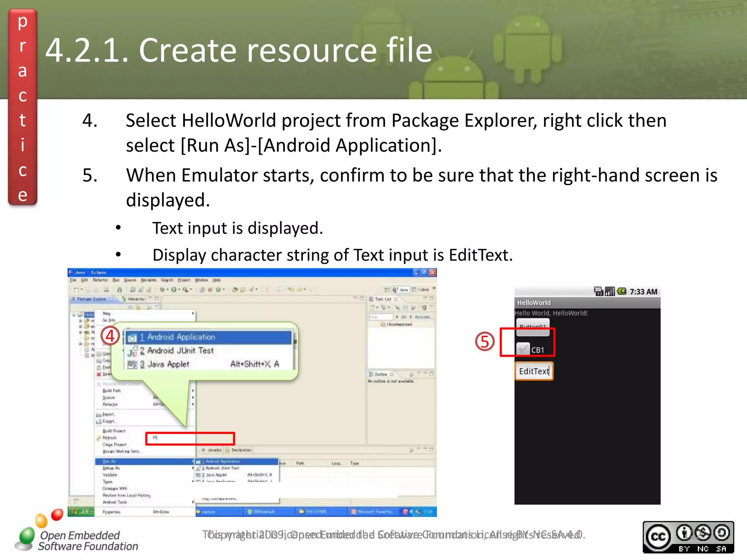Open the New wizard dropdown arrow
747x560 pixels.
82,289
